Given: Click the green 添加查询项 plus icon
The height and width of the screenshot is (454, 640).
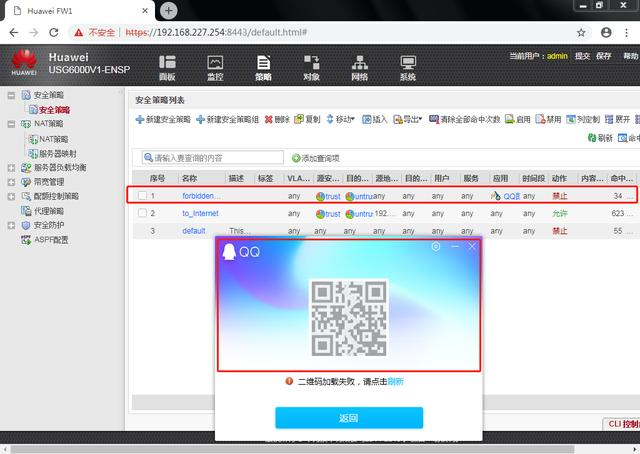Looking at the screenshot, I should [x=296, y=158].
